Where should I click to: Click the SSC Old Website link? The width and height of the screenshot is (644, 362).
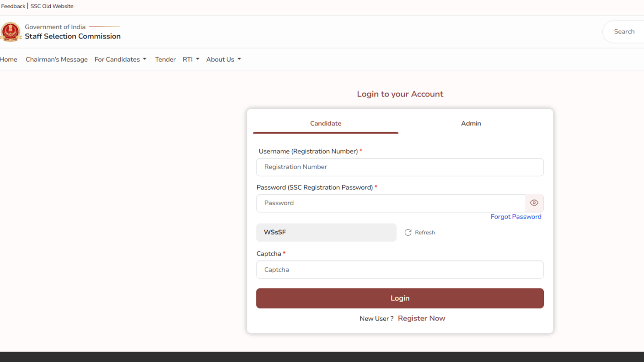(52, 6)
